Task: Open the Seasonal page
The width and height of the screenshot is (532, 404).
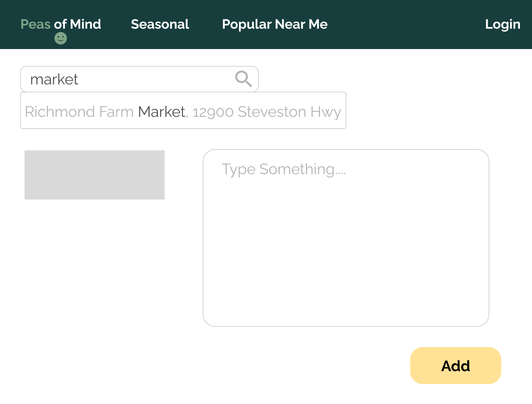Action: 160,24
